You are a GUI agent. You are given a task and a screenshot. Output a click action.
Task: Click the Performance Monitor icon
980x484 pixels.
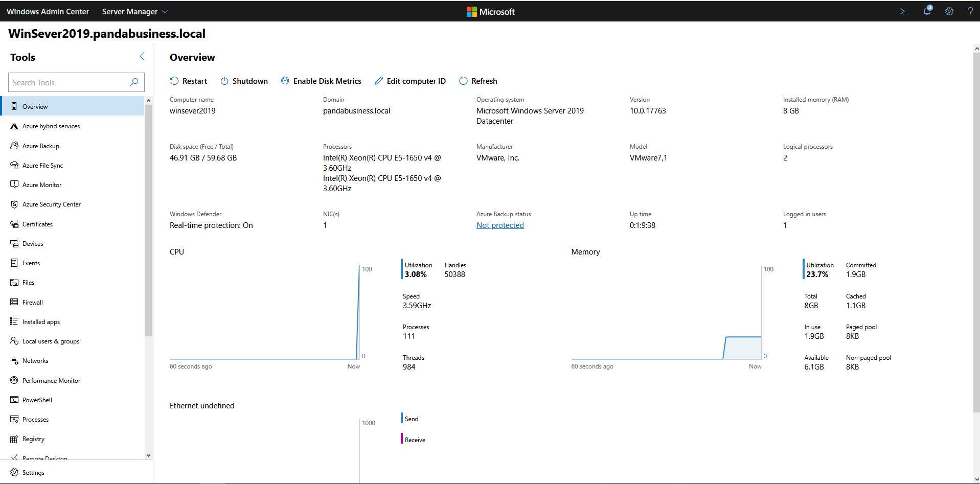tap(14, 380)
